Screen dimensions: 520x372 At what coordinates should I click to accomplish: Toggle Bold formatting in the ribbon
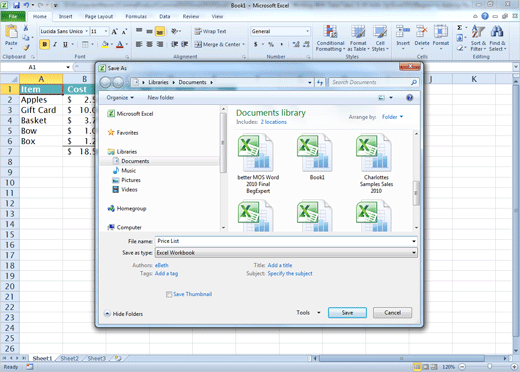(45, 44)
